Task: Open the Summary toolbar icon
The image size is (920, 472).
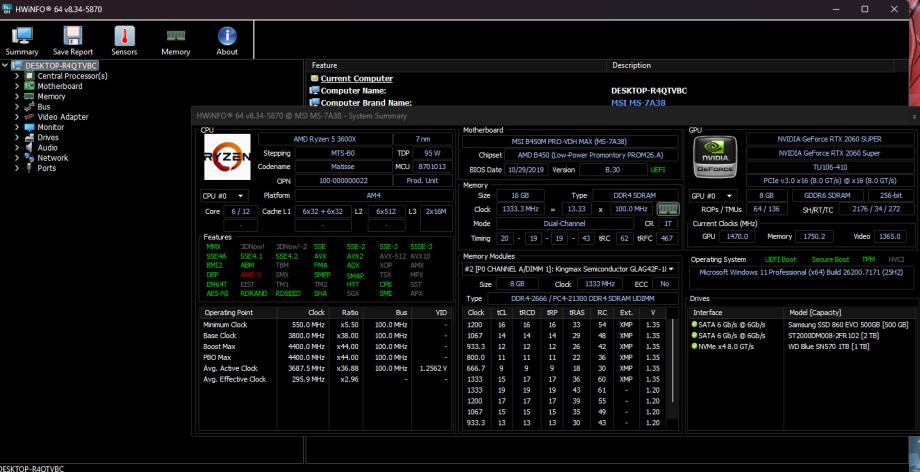Action: pyautogui.click(x=21, y=38)
